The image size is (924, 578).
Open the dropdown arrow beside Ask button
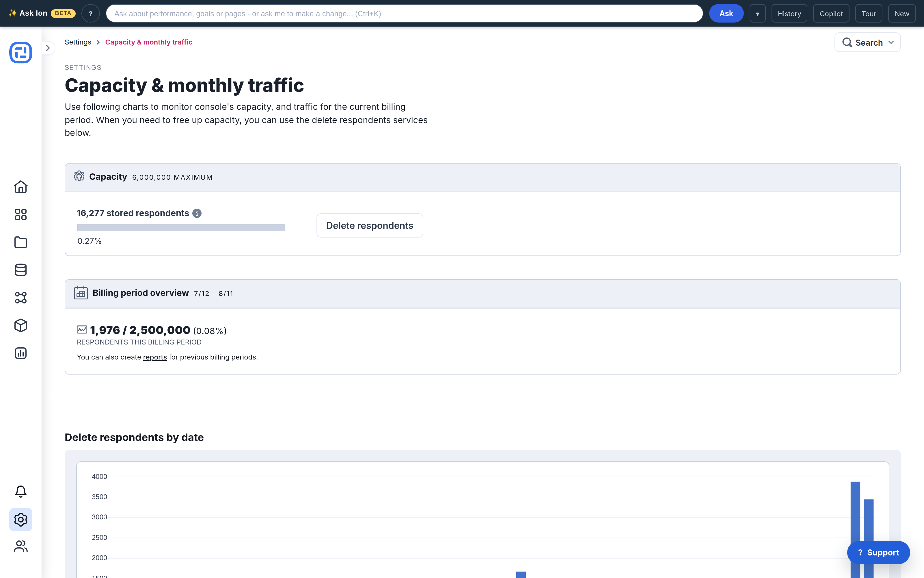(757, 13)
